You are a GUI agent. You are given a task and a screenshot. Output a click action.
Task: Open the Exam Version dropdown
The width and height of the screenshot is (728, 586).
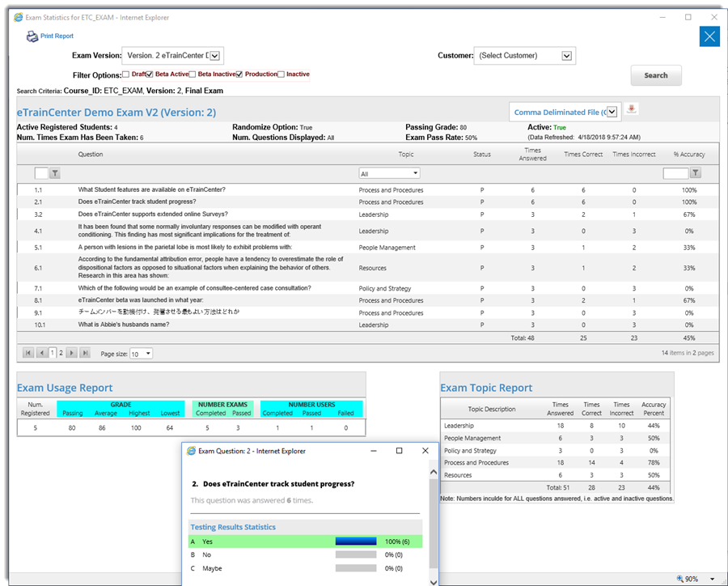click(214, 56)
